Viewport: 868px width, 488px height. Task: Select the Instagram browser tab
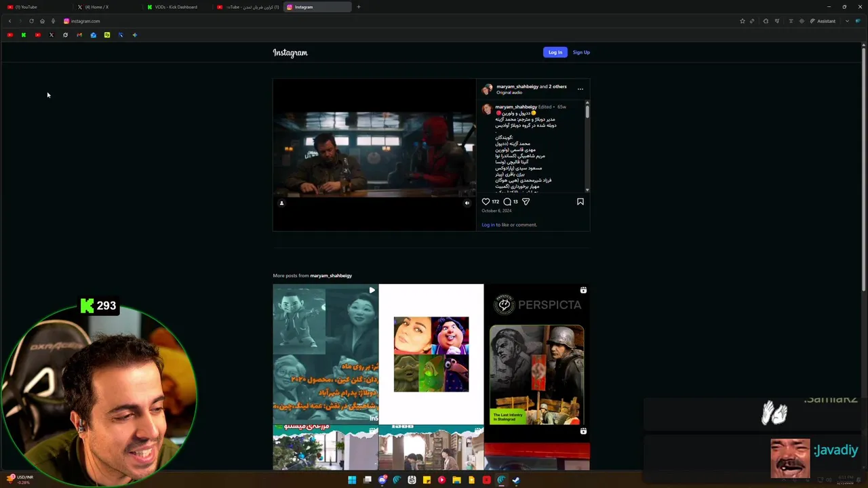[x=317, y=7]
